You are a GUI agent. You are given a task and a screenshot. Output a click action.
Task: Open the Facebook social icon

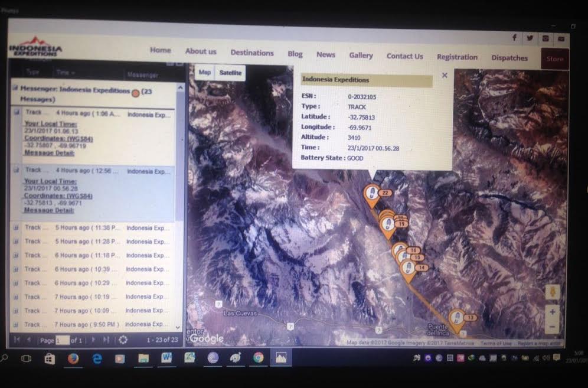[x=514, y=37]
